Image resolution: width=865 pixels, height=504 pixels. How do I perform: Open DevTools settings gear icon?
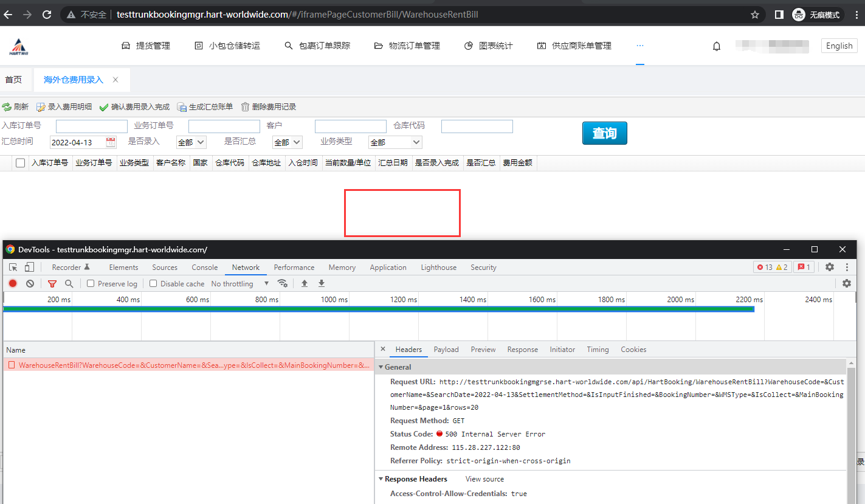829,268
